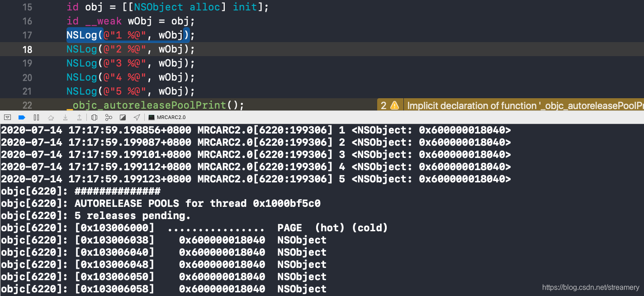This screenshot has width=644, height=296.
Task: Click line number 16 in the gutter
Action: 27,21
